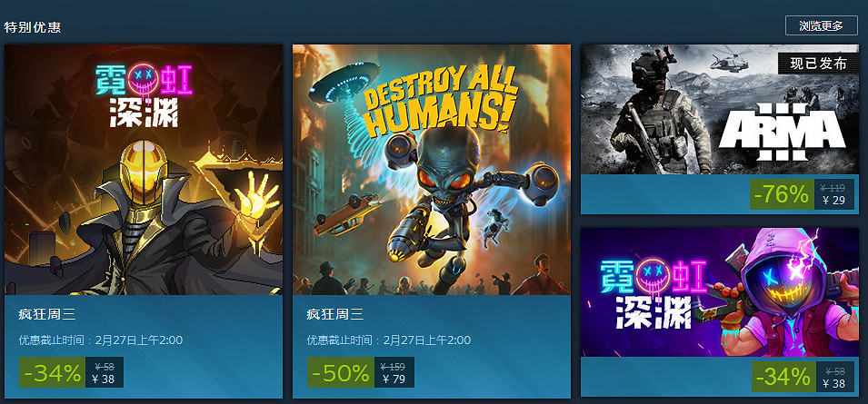Open the purple 霓虹深渊 hooded character banner
Screen dimensions: 868x404
pos(719,291)
